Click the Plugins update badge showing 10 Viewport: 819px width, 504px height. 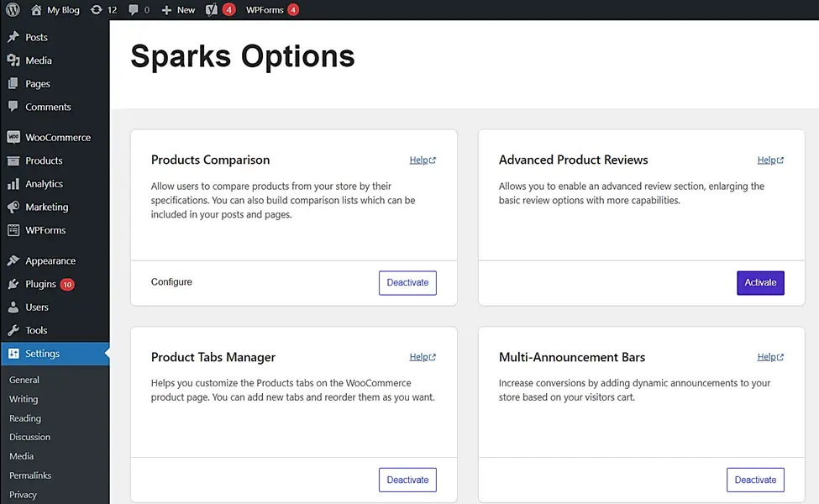(67, 284)
